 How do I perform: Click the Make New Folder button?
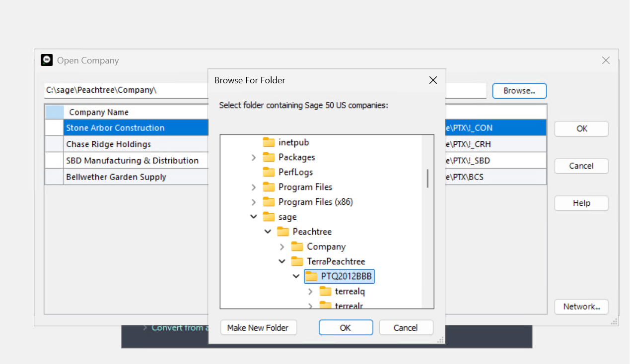coord(258,328)
